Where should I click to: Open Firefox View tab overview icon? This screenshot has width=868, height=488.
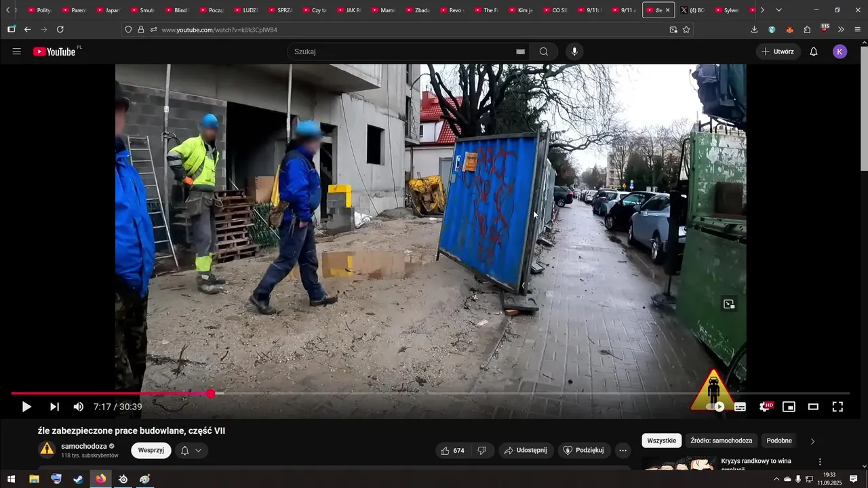(11, 29)
